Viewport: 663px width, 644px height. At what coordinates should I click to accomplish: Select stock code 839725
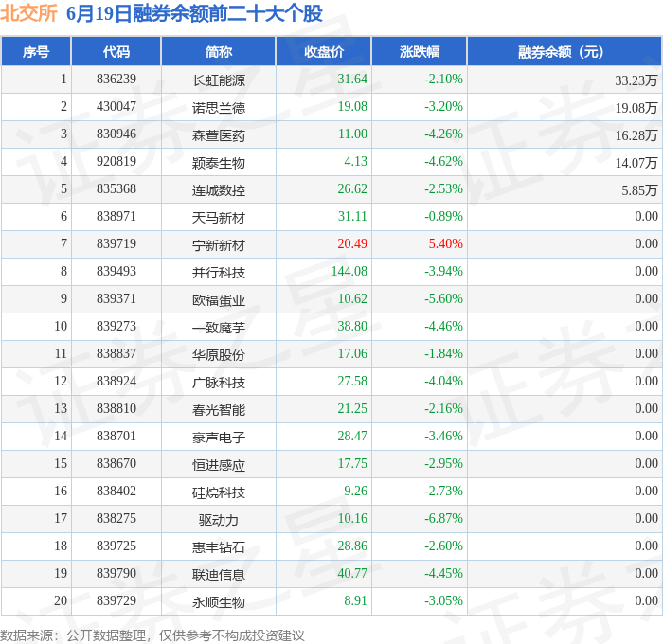tap(116, 546)
